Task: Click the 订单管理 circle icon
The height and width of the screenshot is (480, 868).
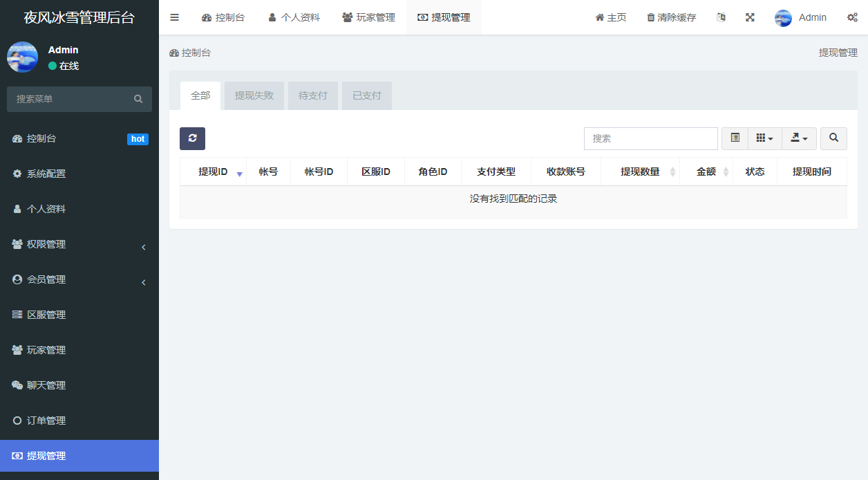Action: point(17,421)
